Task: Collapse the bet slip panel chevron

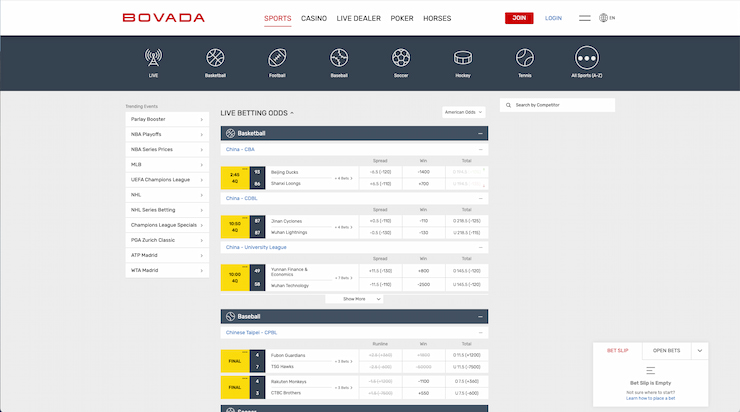Action: [x=700, y=351]
